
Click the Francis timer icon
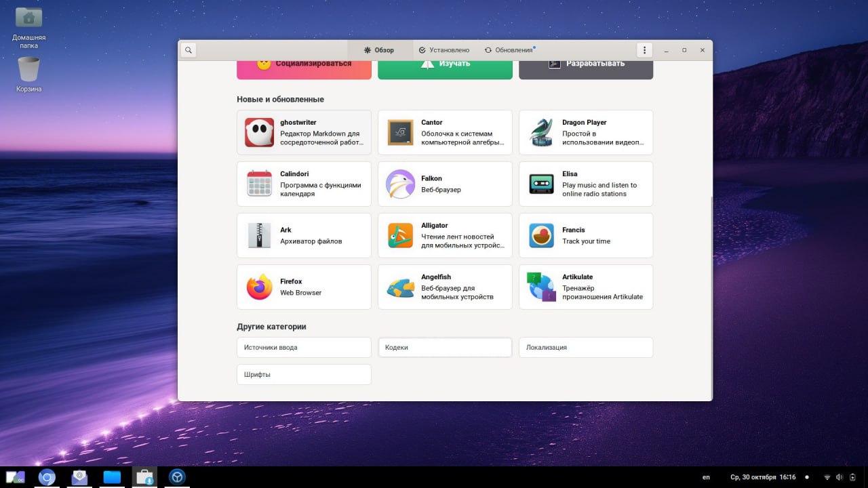pos(541,235)
